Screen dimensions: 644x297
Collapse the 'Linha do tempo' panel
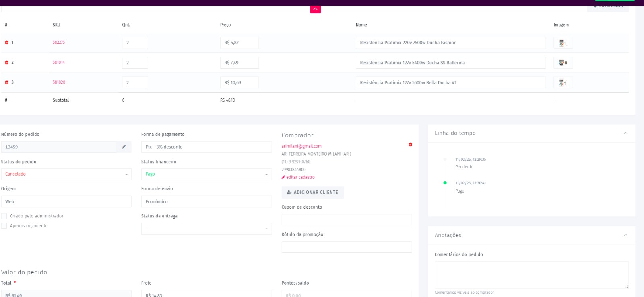625,133
